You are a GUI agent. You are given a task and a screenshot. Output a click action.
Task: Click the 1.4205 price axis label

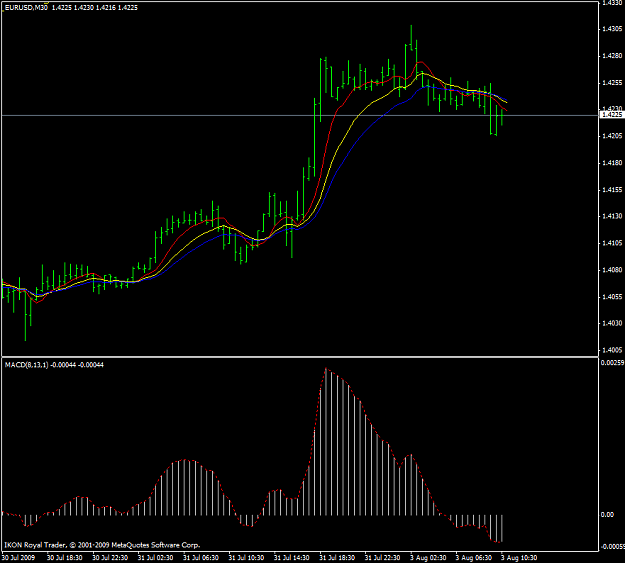click(x=612, y=136)
